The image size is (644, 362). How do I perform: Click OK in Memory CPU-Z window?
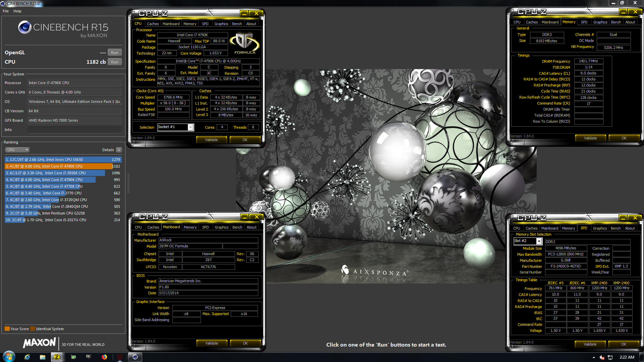[x=624, y=138]
